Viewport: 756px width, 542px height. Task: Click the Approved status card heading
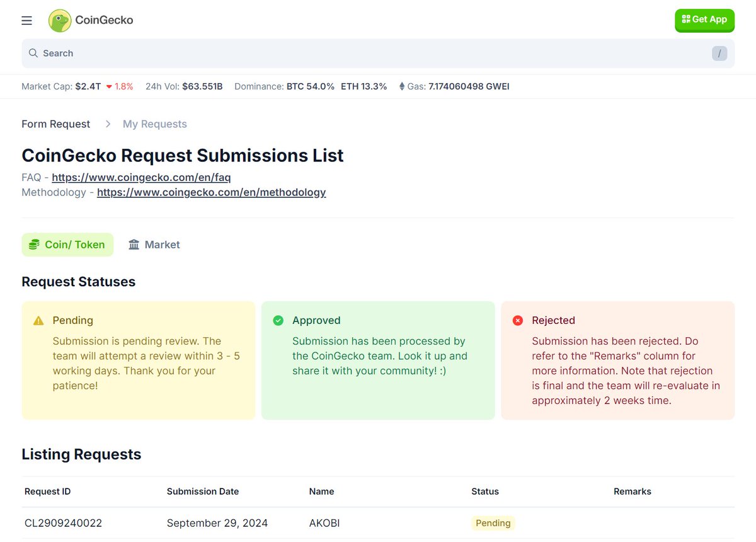(x=316, y=321)
